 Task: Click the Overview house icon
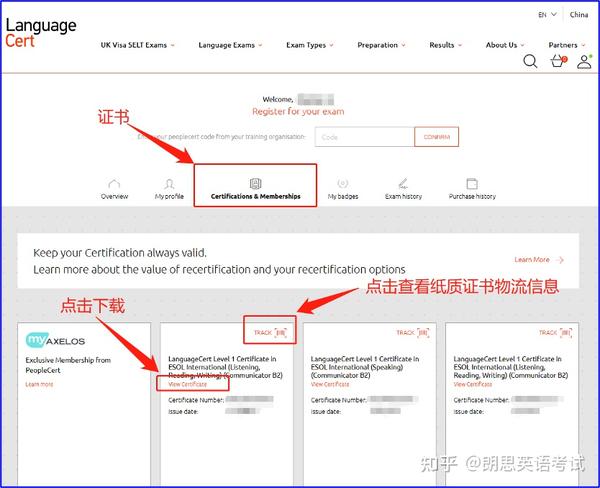coord(114,184)
